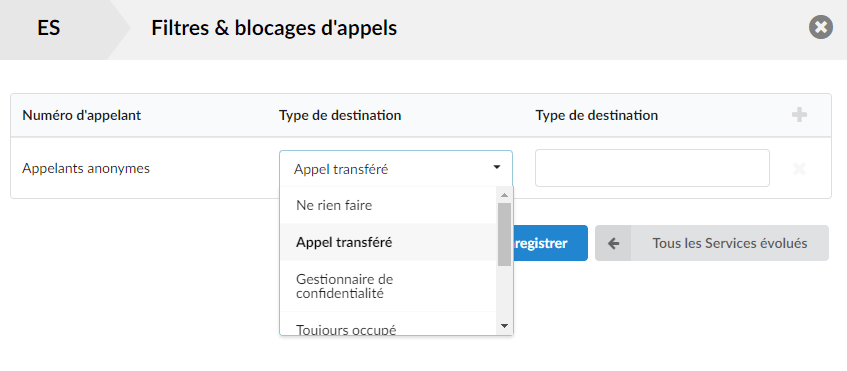Click the dropdown list scroll up arrow
Screen dimensions: 847x371
coord(505,195)
